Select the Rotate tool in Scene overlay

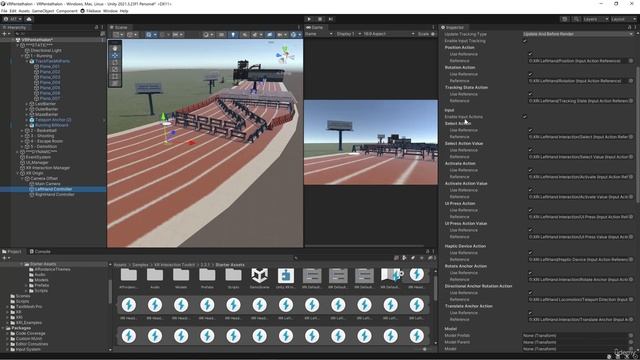pyautogui.click(x=115, y=62)
